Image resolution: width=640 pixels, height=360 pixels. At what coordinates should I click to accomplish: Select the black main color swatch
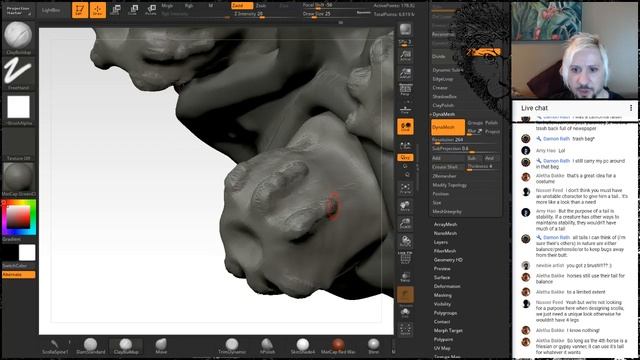10,253
